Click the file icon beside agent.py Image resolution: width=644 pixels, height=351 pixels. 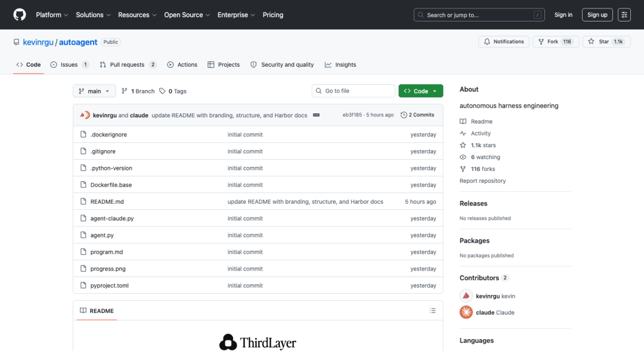pyautogui.click(x=83, y=235)
